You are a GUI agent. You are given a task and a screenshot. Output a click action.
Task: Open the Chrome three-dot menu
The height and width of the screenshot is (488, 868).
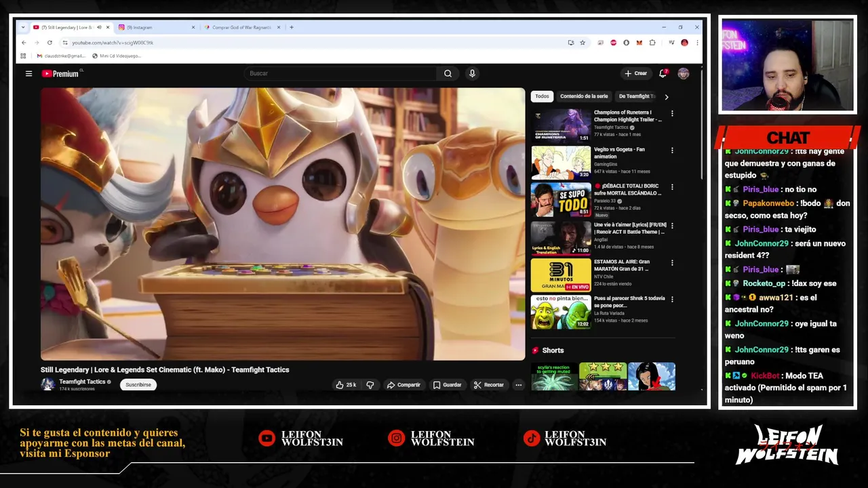[696, 43]
